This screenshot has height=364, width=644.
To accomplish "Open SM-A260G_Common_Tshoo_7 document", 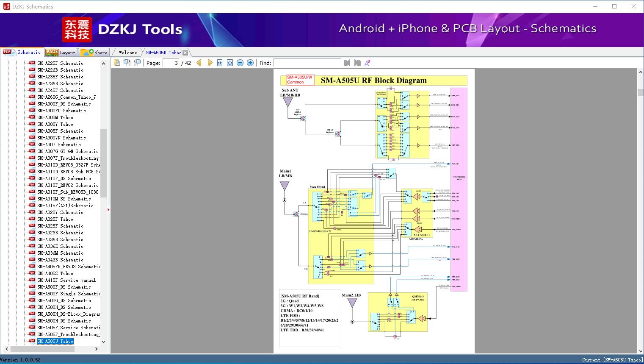I will coord(66,97).
